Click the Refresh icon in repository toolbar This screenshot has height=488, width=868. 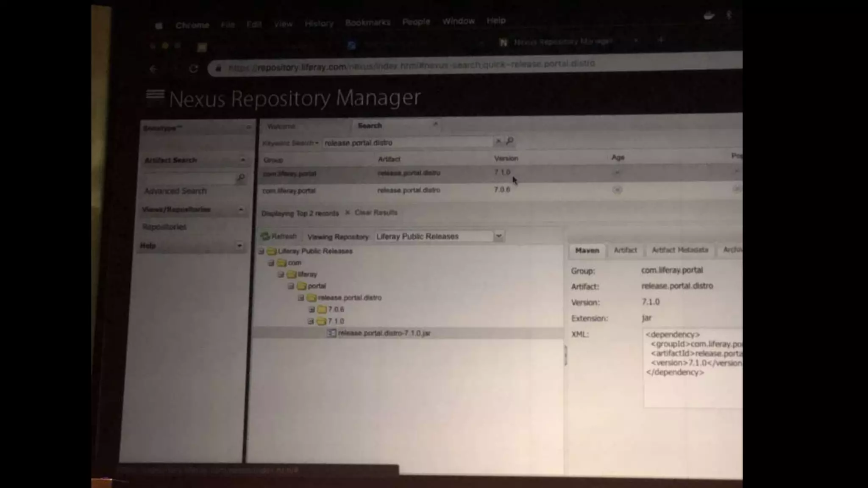click(x=266, y=236)
